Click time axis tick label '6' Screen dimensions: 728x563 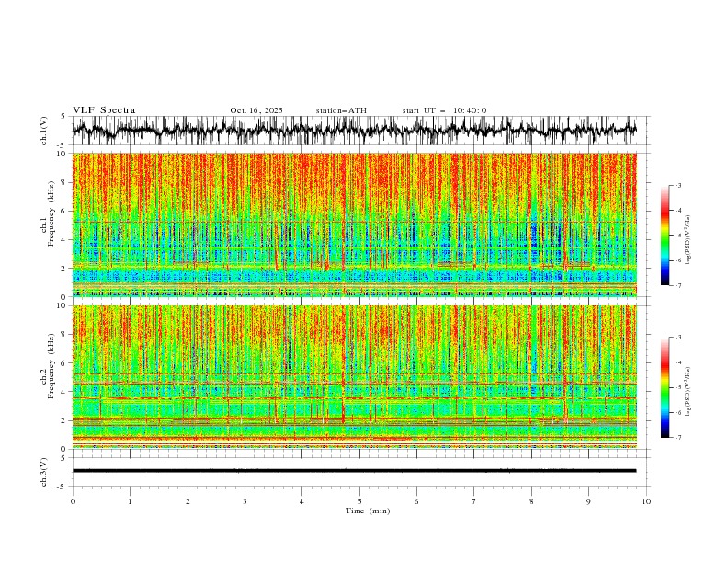pos(416,501)
